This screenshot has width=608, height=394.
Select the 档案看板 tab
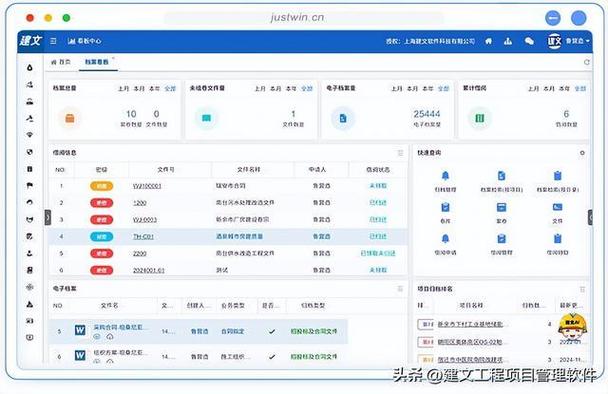pyautogui.click(x=97, y=62)
